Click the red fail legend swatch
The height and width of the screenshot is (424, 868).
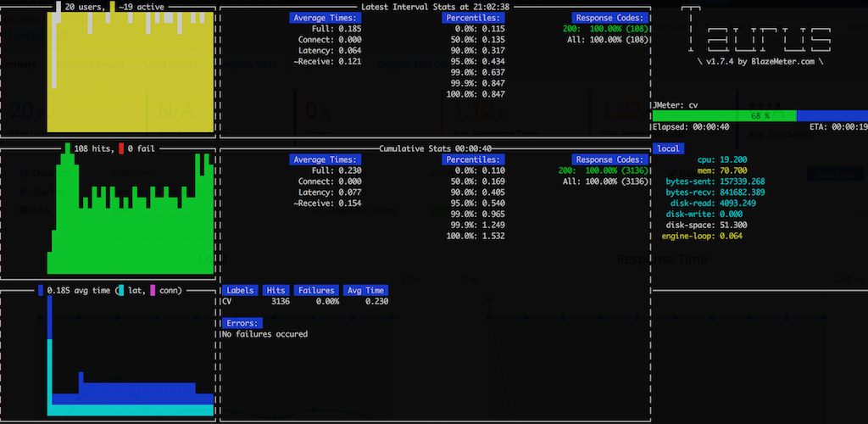121,148
